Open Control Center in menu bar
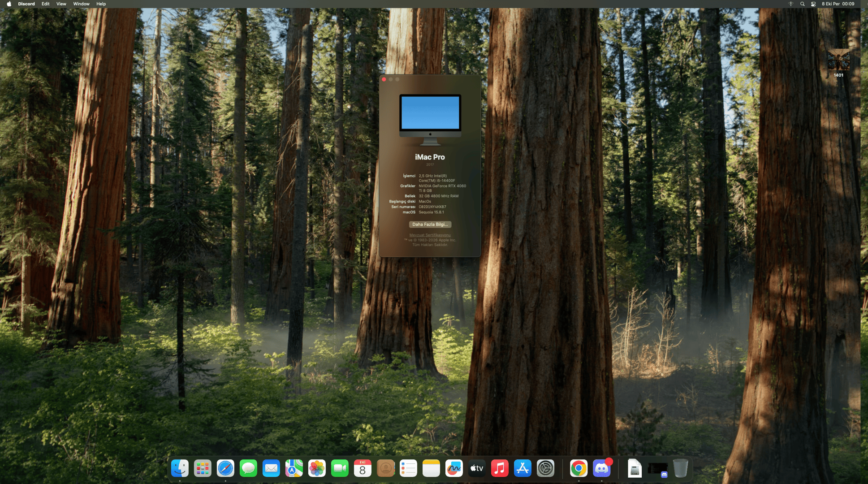Image resolution: width=868 pixels, height=484 pixels. pos(813,4)
